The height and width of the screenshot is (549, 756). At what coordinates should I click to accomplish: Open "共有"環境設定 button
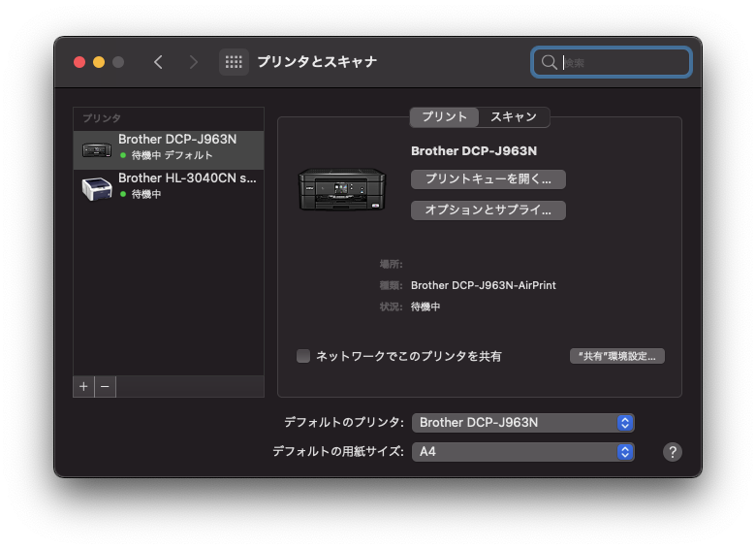(617, 356)
